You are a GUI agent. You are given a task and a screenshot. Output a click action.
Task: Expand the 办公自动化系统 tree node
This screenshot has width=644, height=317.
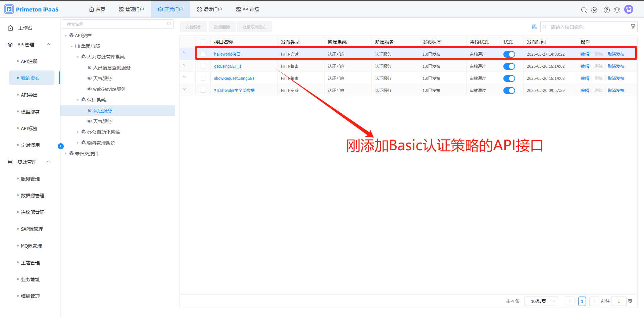point(78,132)
